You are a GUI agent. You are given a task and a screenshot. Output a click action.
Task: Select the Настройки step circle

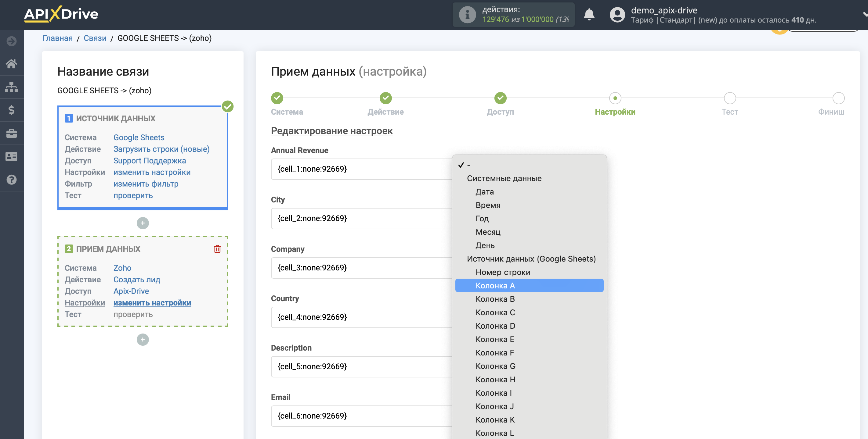[x=615, y=98]
